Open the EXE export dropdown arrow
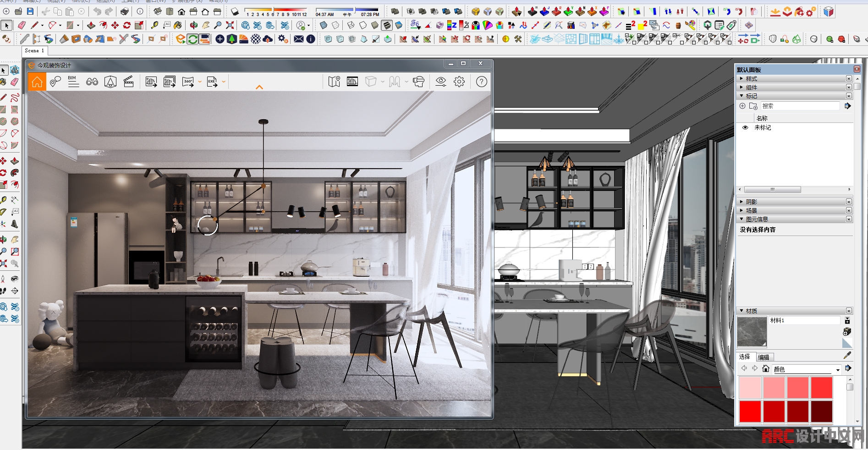Image resolution: width=868 pixels, height=450 pixels. click(224, 82)
